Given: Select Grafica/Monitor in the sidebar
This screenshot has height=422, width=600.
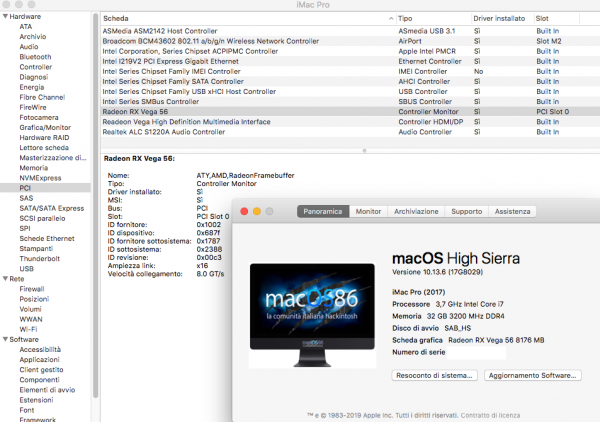Looking at the screenshot, I should pos(45,127).
